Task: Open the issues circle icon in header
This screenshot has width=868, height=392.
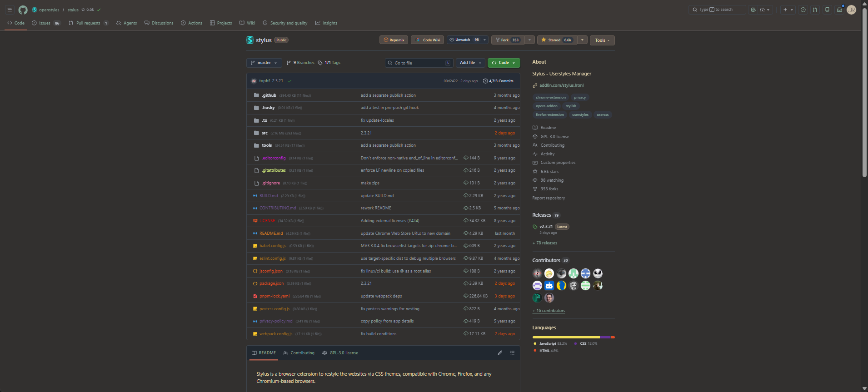Action: click(803, 10)
